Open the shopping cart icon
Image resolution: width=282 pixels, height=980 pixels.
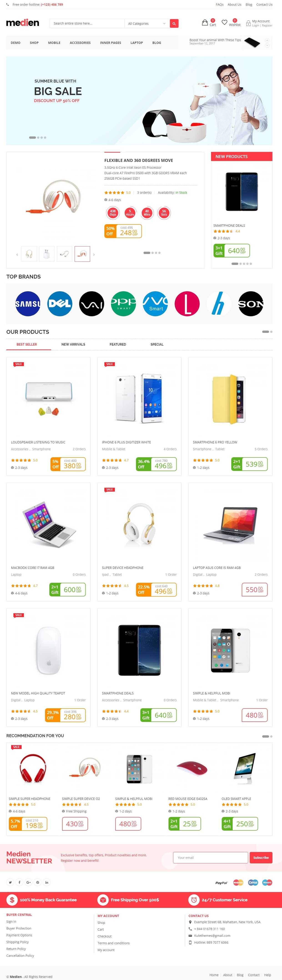pyautogui.click(x=205, y=23)
